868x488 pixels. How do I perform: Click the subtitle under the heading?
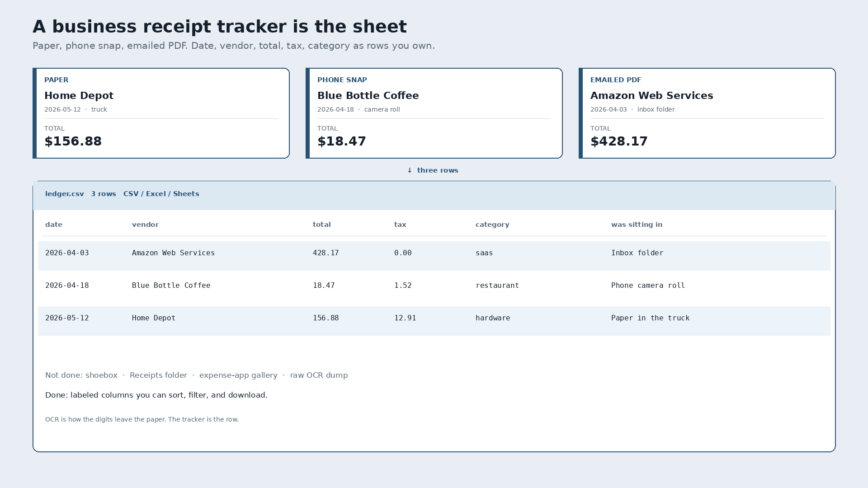pos(234,46)
